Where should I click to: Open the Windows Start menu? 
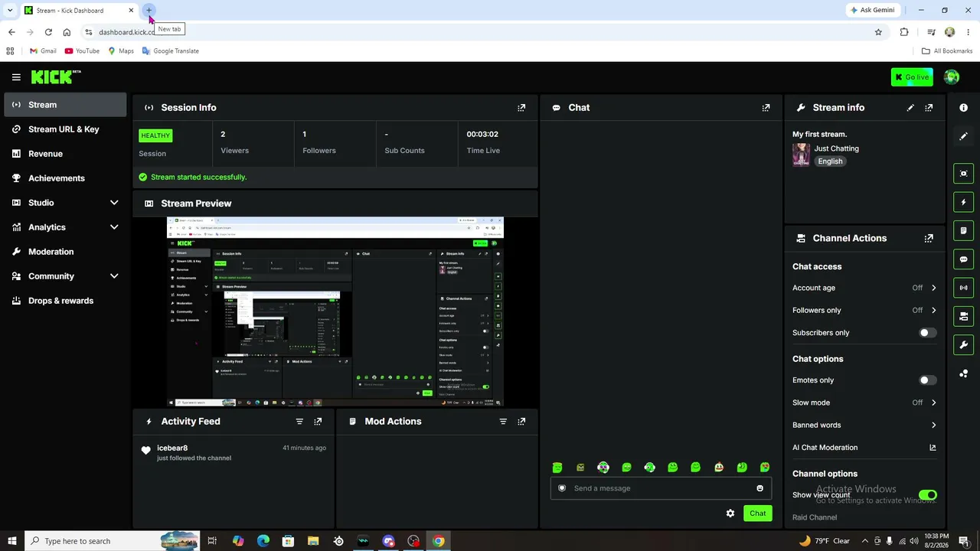(12, 541)
